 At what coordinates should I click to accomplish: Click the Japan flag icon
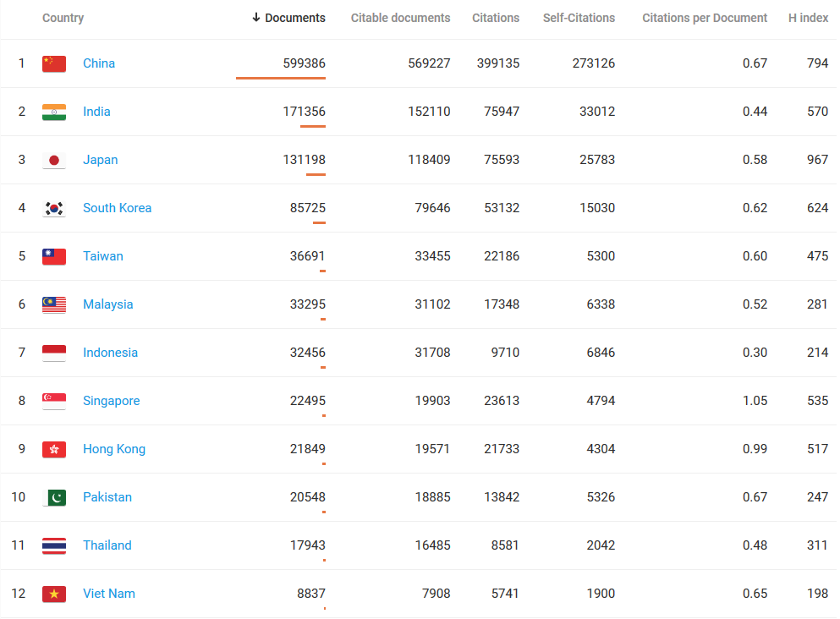(54, 160)
